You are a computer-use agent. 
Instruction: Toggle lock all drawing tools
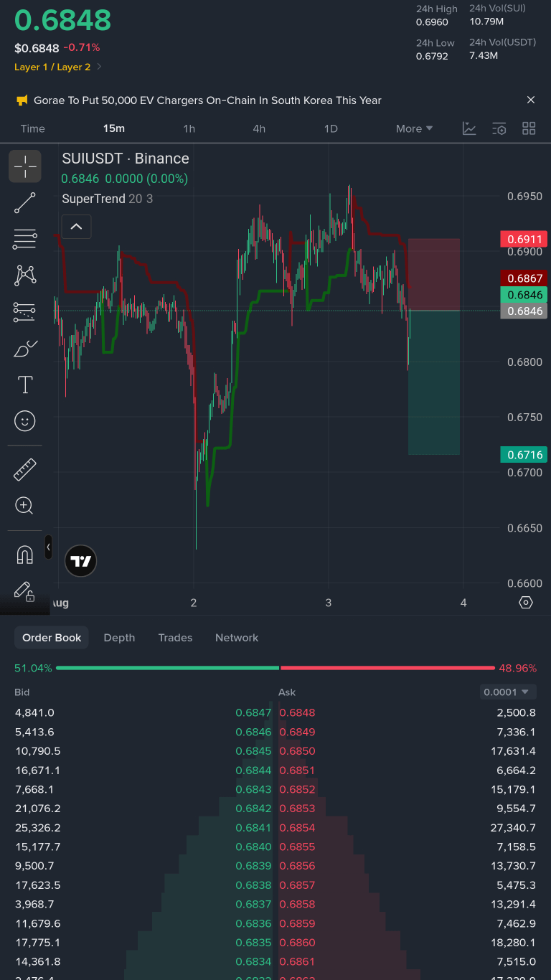pyautogui.click(x=25, y=591)
